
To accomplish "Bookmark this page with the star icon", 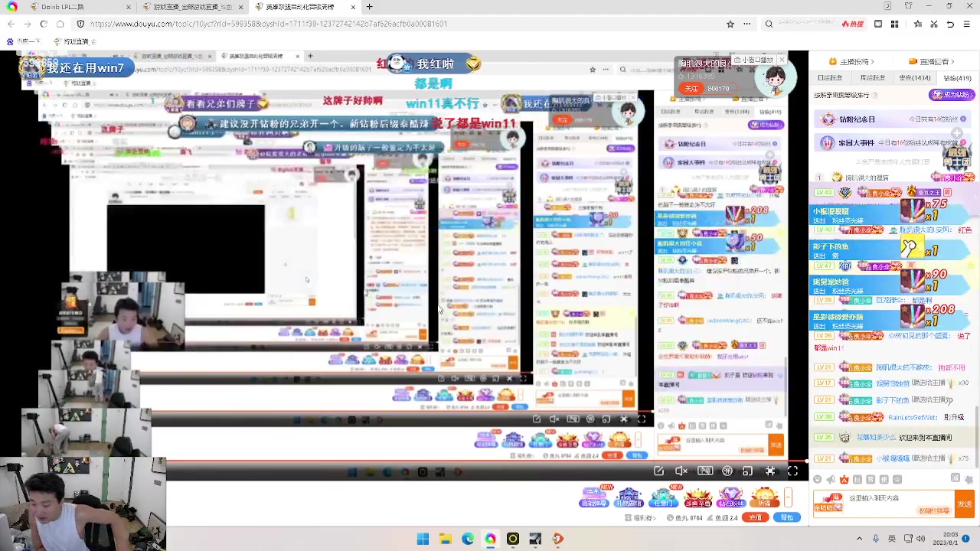I will [730, 24].
